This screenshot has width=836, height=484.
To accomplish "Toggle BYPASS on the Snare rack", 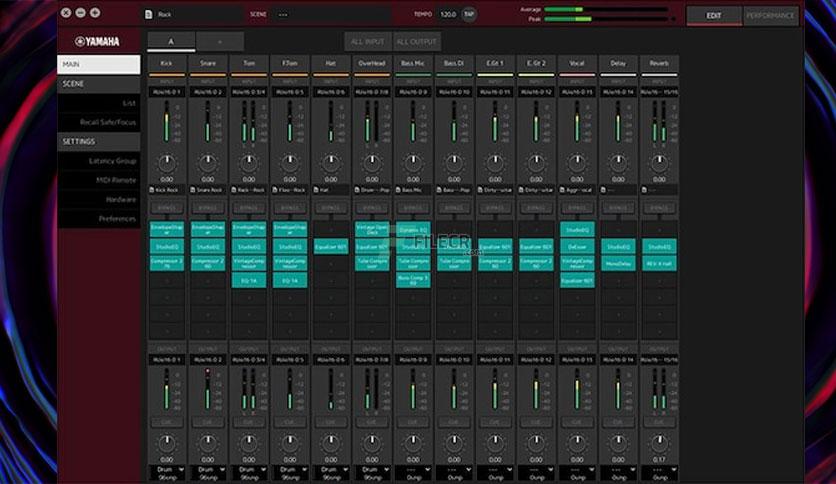I will point(208,208).
